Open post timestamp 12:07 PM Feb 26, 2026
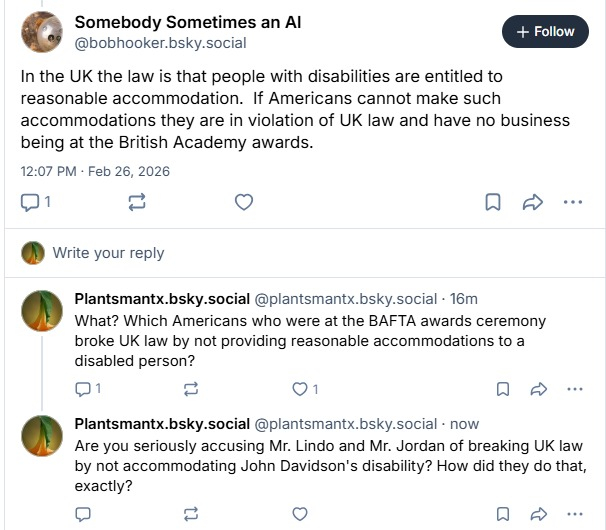The height and width of the screenshot is (530, 606). click(x=95, y=171)
